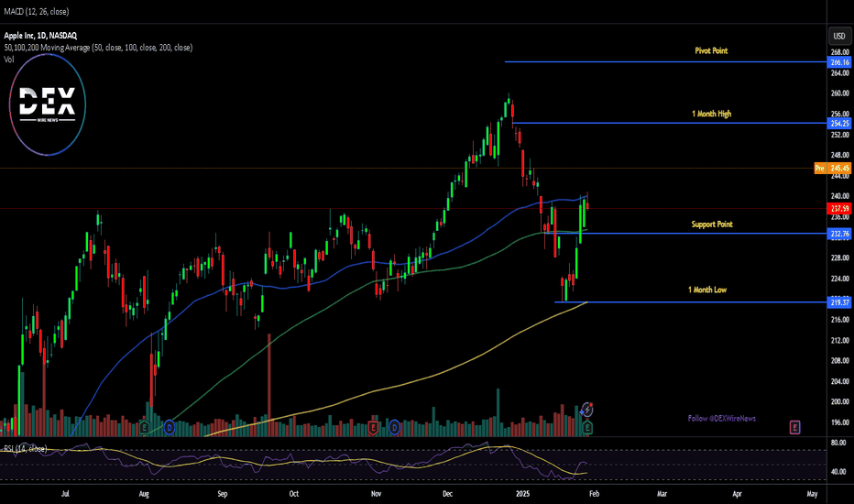Screen dimensions: 854x504
Task: Open the Follow @DEXWireNews text
Action: [722, 419]
